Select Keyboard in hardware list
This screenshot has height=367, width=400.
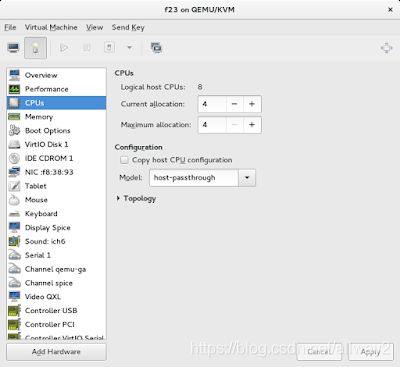click(56, 214)
